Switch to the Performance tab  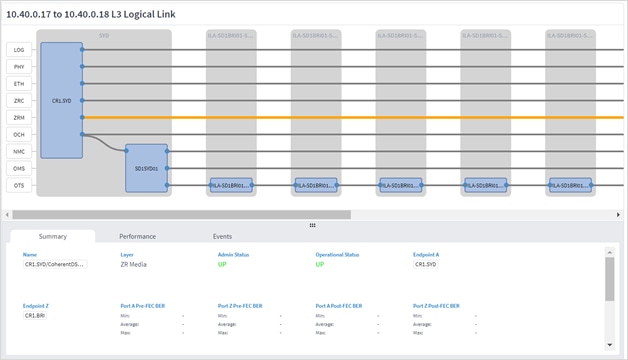coord(137,236)
